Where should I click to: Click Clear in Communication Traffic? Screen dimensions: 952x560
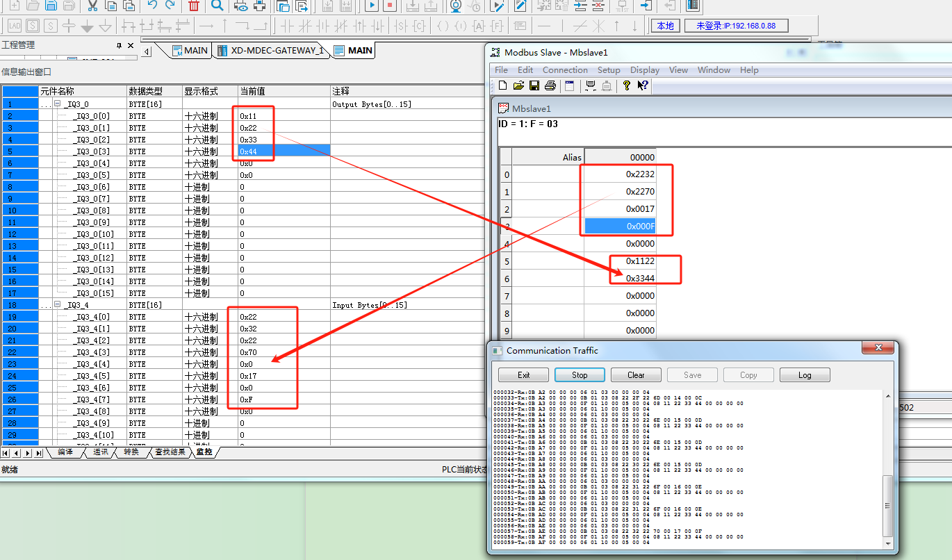pos(636,375)
